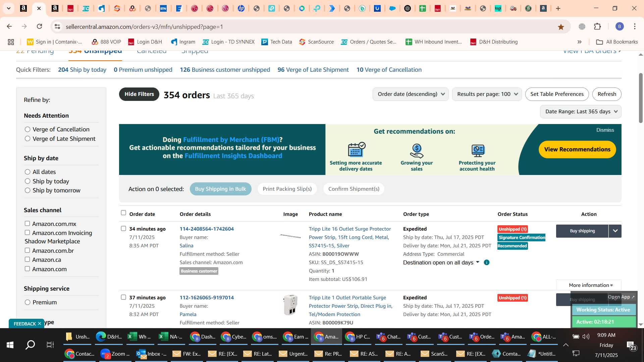Open Chrome apps grid in bookmarks bar
Screen dimensions: 644x362
pyautogui.click(x=11, y=42)
